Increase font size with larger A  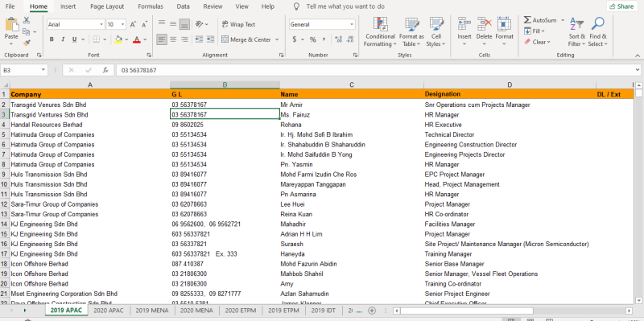click(133, 25)
